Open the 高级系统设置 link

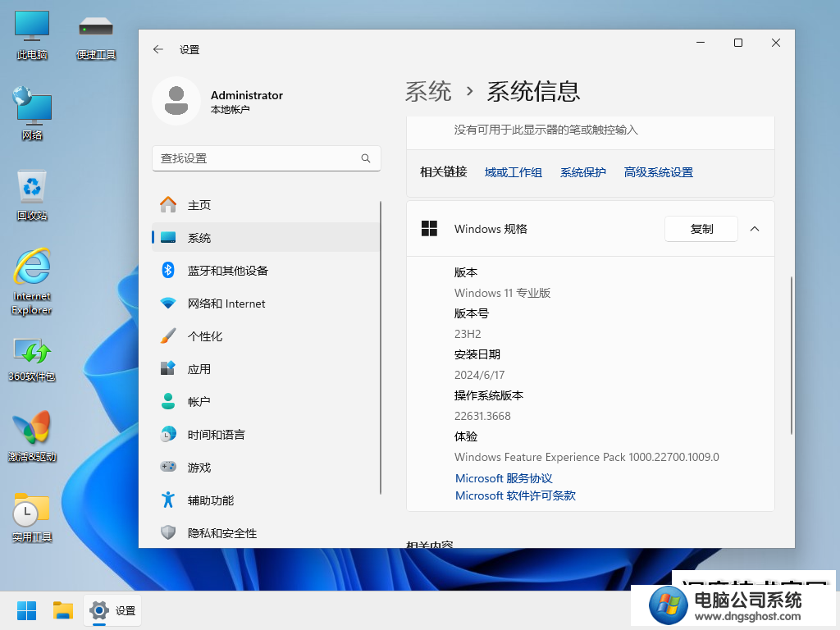658,172
